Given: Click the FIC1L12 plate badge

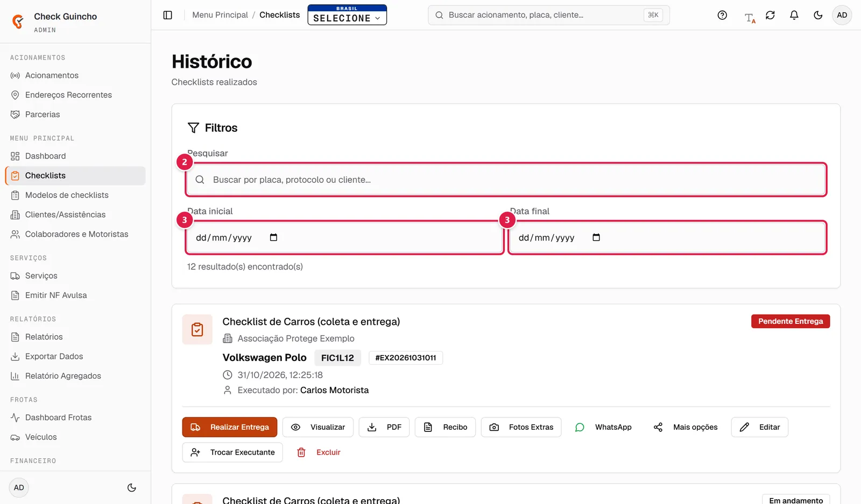Looking at the screenshot, I should (337, 358).
